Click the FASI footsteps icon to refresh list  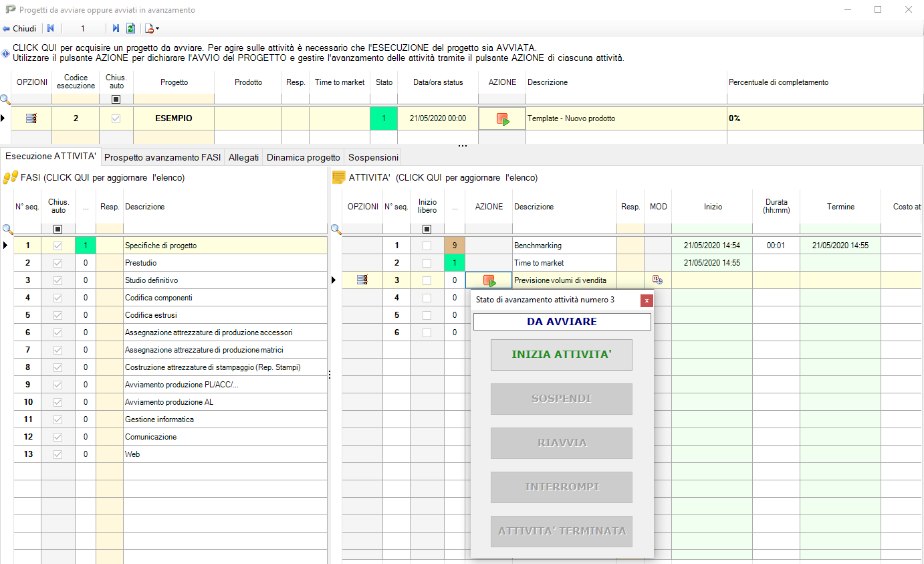click(10, 177)
